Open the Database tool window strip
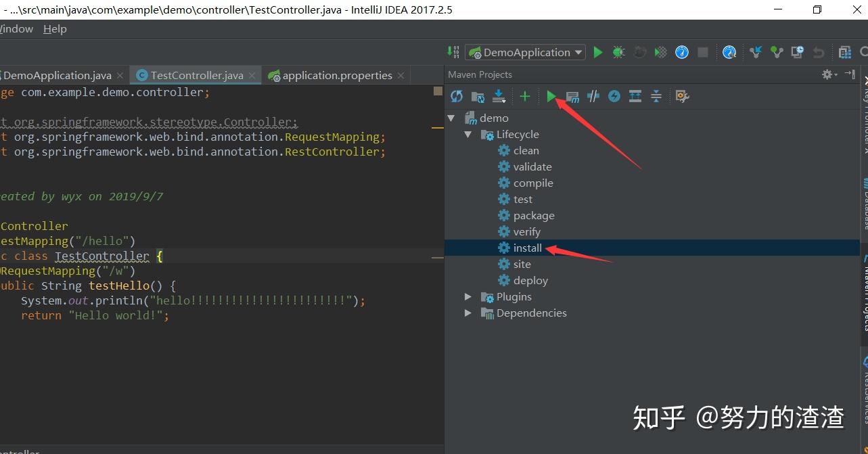 click(864, 203)
